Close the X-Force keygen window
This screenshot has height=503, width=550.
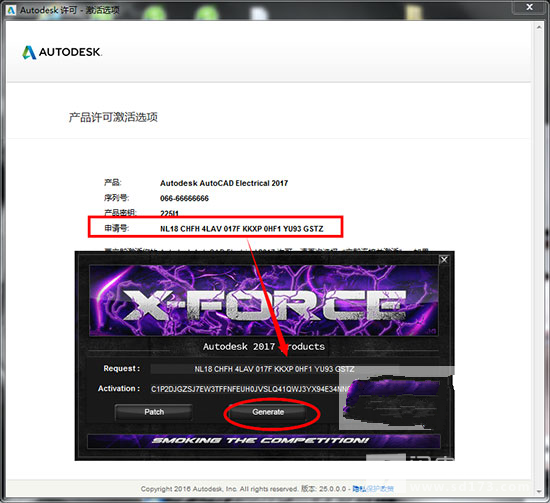pyautogui.click(x=444, y=260)
